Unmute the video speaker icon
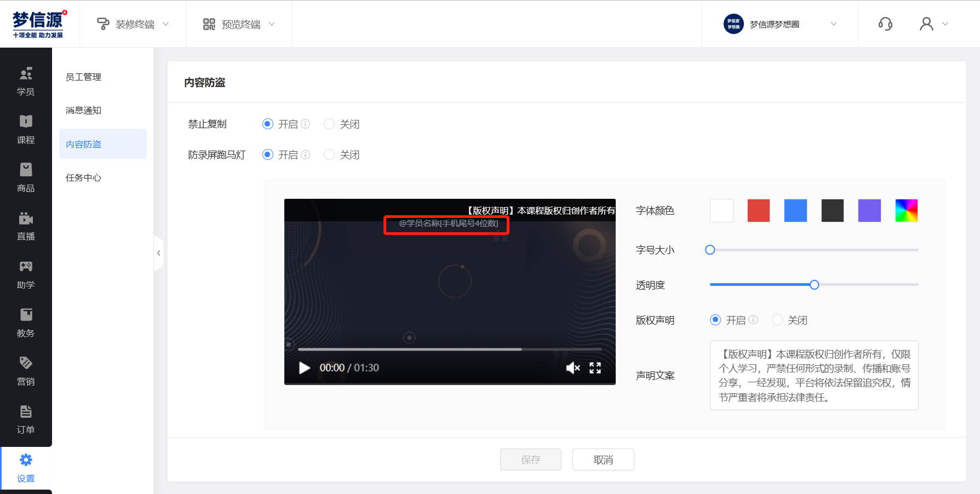This screenshot has height=494, width=980. coord(572,368)
